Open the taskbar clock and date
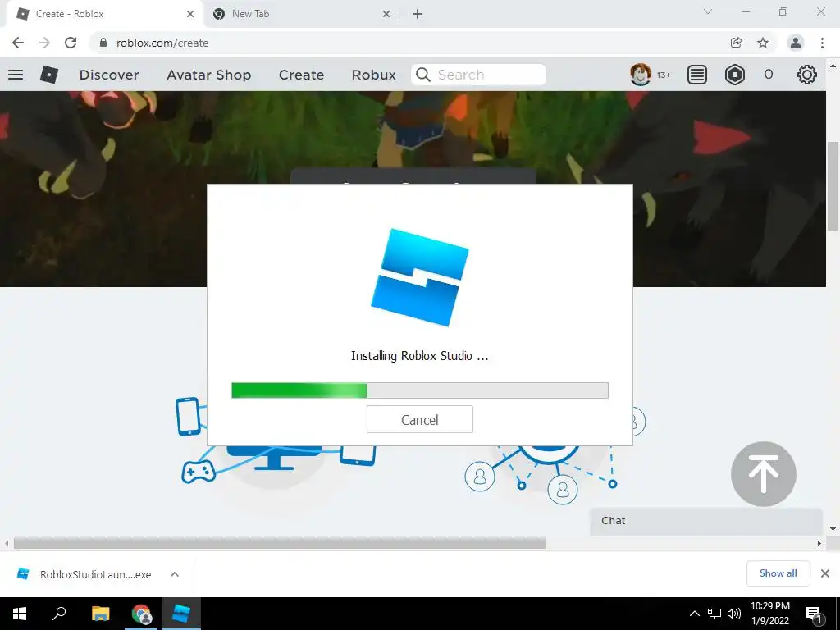 (x=769, y=614)
